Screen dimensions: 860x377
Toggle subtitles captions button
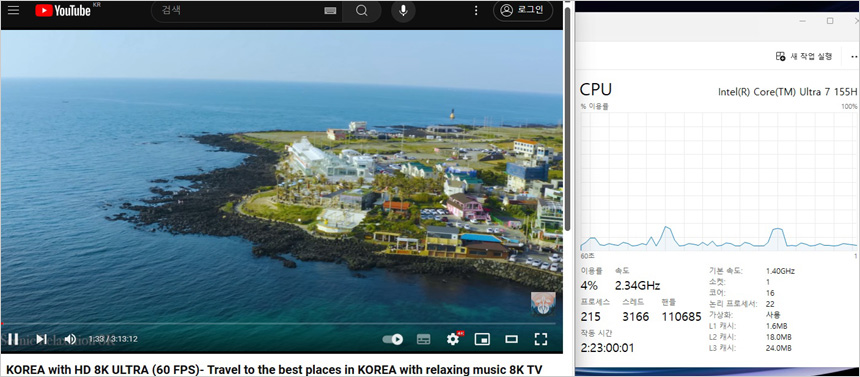[x=423, y=340]
